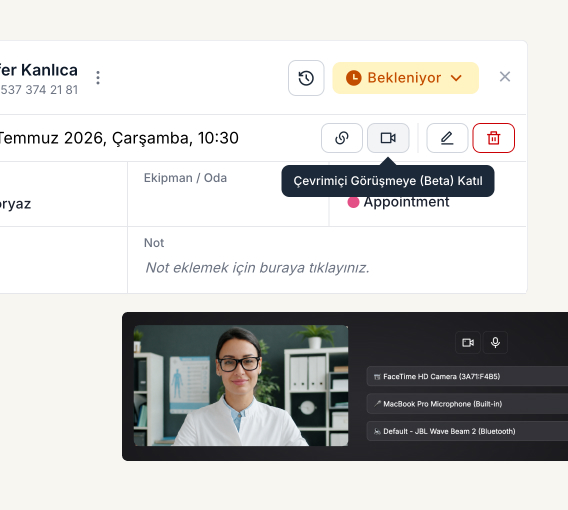Click the Appointment type label

point(406,202)
